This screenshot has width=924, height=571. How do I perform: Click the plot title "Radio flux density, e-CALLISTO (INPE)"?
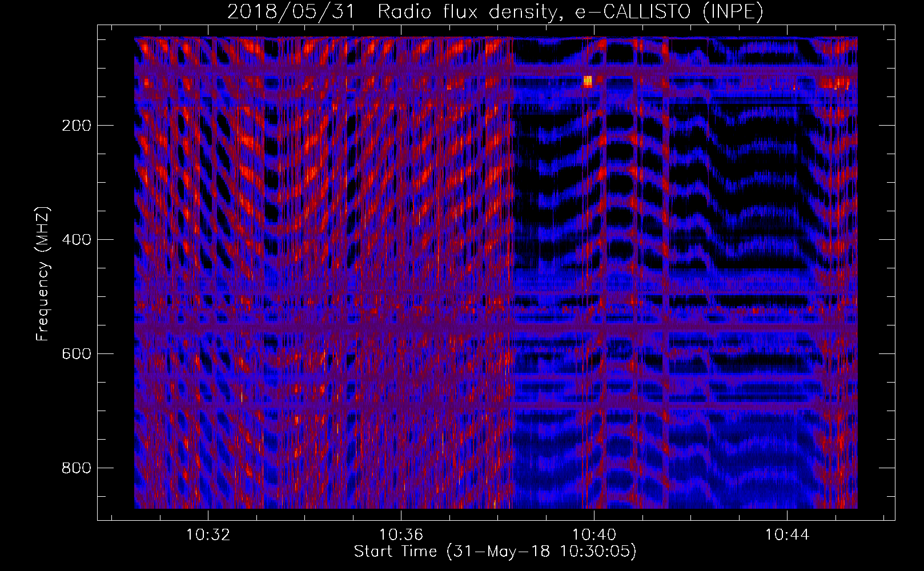click(571, 11)
